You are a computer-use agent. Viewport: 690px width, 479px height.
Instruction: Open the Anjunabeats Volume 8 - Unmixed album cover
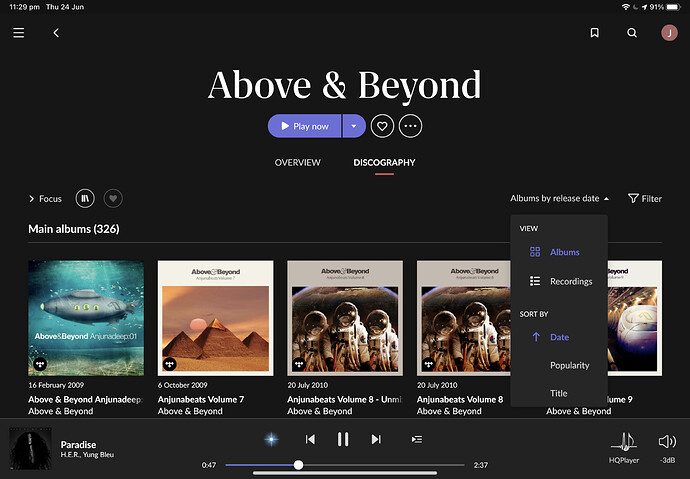tap(345, 318)
